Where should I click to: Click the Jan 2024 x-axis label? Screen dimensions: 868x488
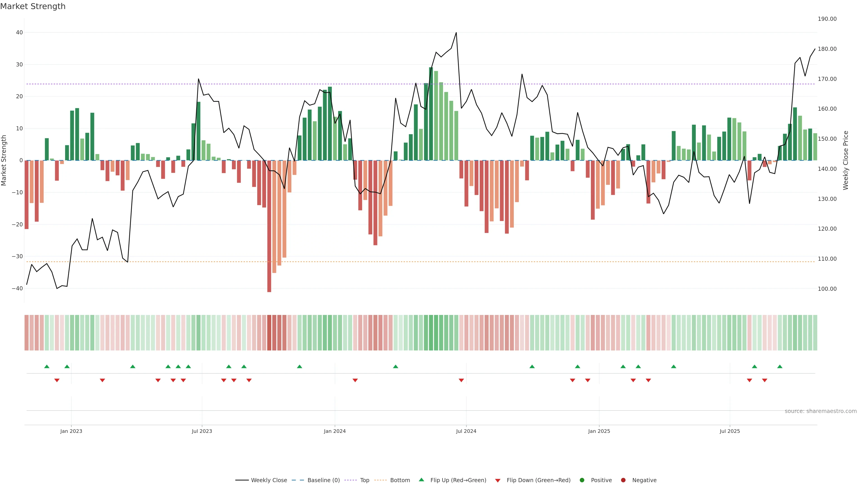coord(335,431)
